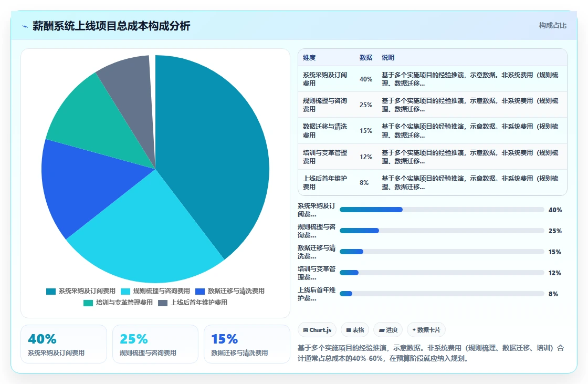Click the 数据 column header
Viewport: 588px width, 384px height.
click(x=365, y=58)
